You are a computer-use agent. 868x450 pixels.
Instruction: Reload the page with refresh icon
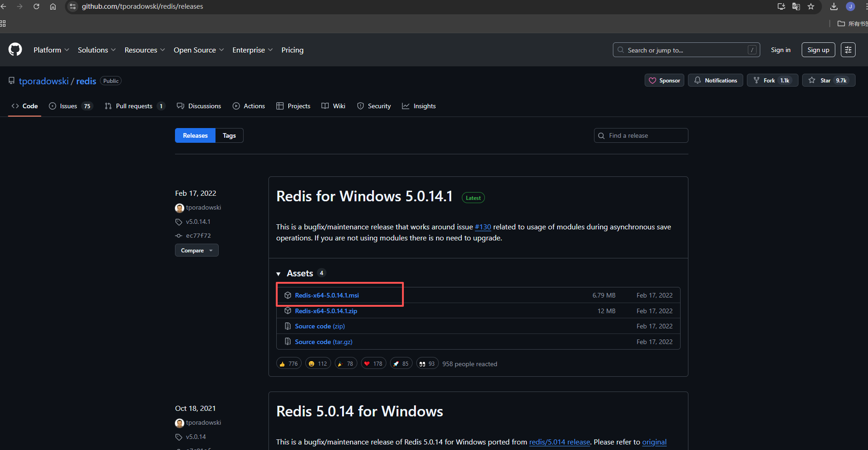36,6
